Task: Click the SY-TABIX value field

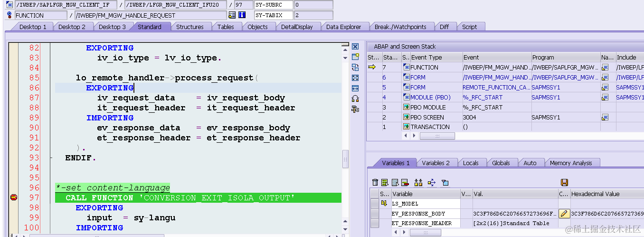Action: click(313, 15)
